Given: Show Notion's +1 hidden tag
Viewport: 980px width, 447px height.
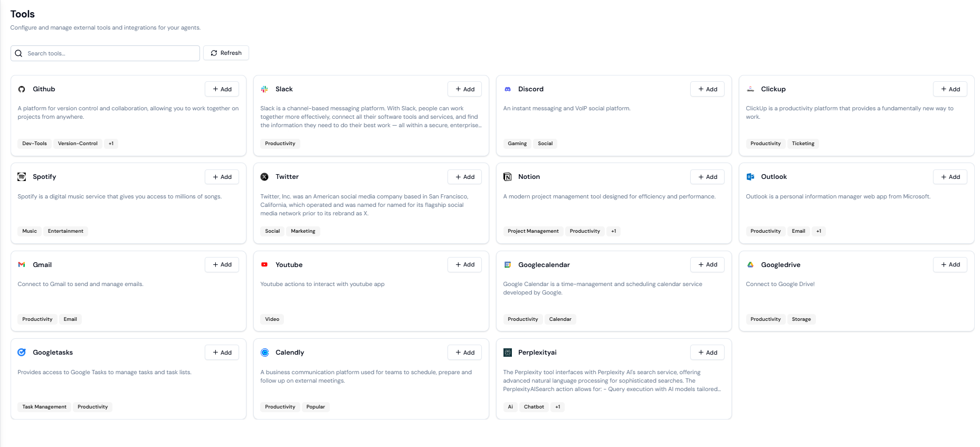Looking at the screenshot, I should coord(613,231).
